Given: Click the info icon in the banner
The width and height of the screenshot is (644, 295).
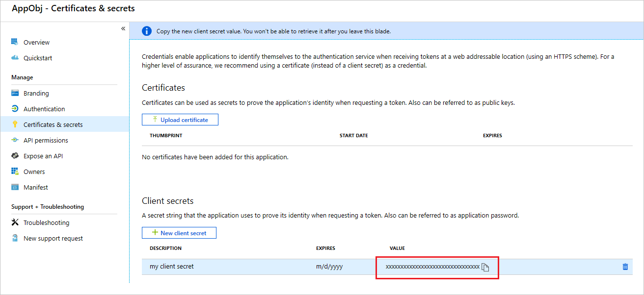Looking at the screenshot, I should (147, 30).
